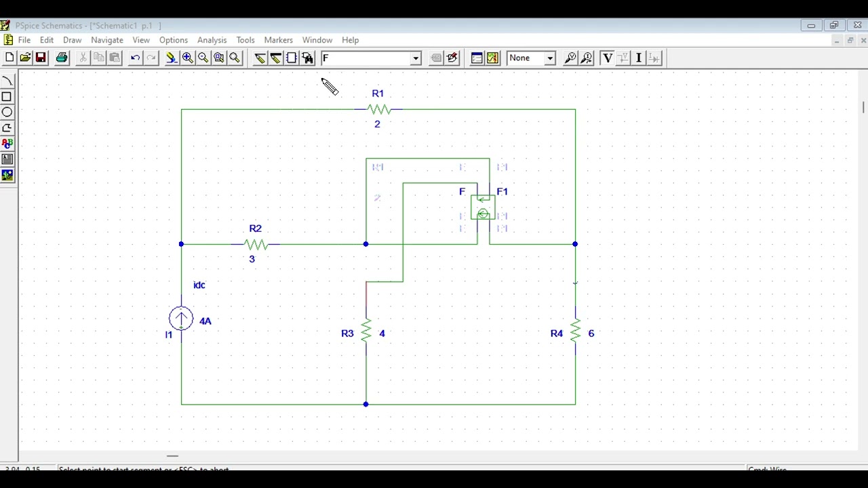The image size is (868, 488).
Task: Expand the part name dropdown showing F
Action: (x=416, y=58)
